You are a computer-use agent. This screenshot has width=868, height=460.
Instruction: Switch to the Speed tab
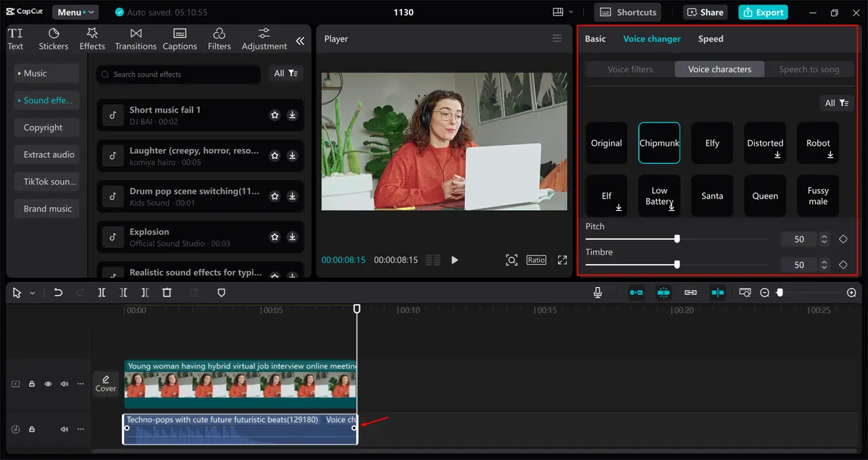click(710, 39)
